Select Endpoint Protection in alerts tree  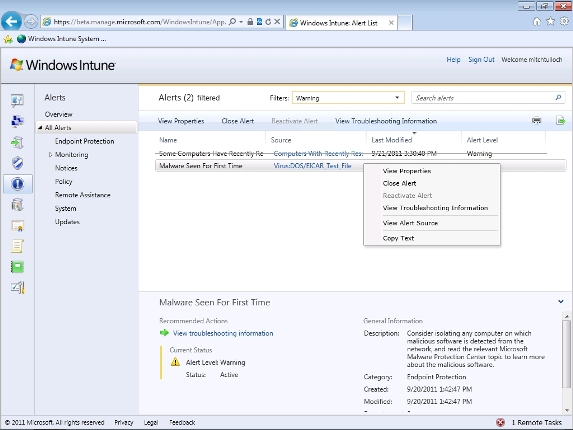[84, 141]
